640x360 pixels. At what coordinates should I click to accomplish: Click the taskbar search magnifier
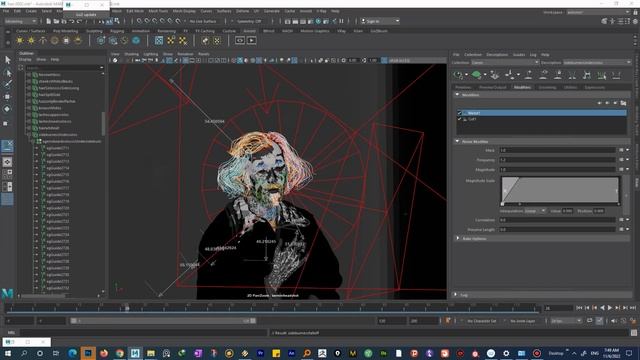click(24, 353)
